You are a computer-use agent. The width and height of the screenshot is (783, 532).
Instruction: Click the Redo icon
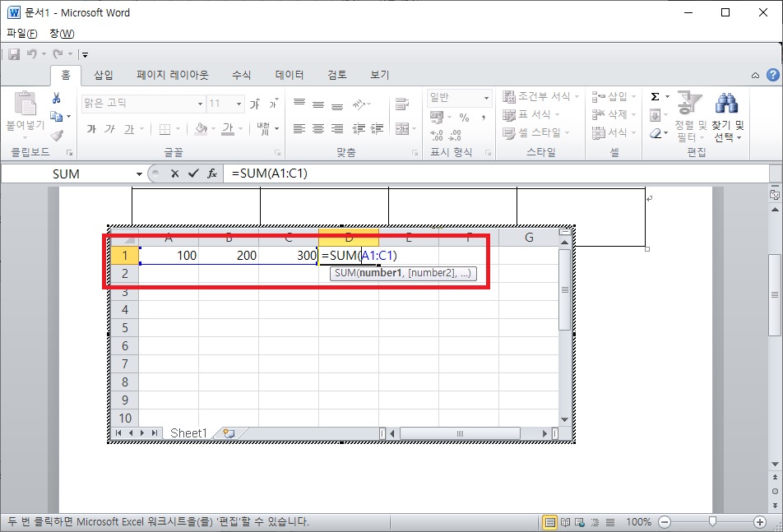click(58, 54)
